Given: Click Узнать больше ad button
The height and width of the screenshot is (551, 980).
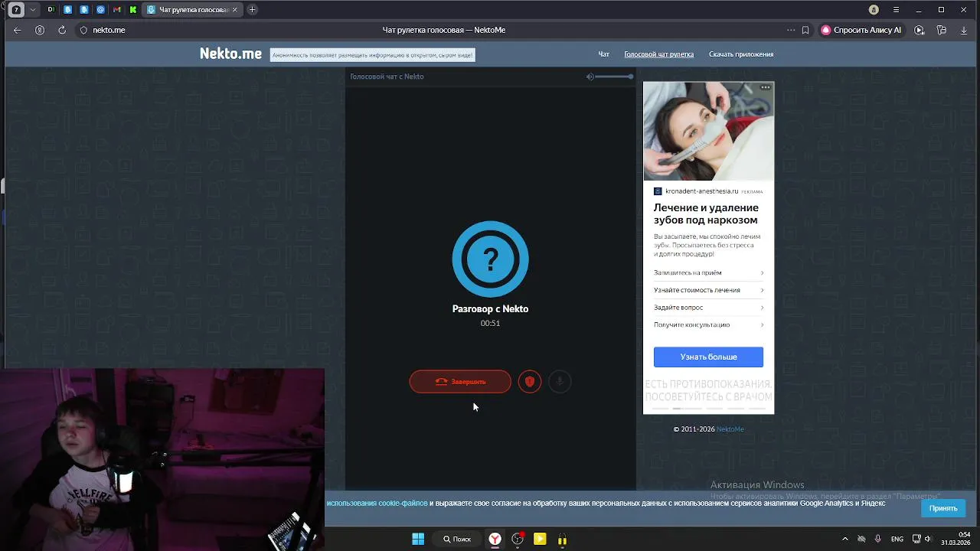Looking at the screenshot, I should pyautogui.click(x=708, y=357).
